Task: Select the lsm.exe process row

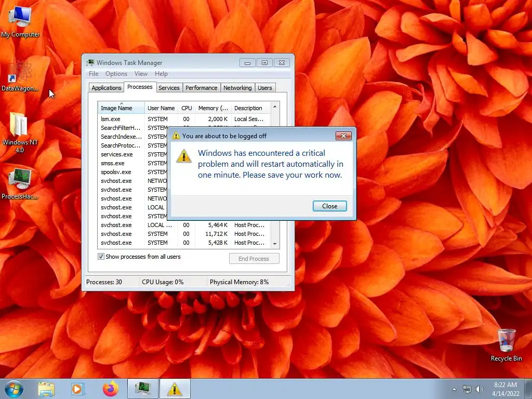Action: coord(184,119)
